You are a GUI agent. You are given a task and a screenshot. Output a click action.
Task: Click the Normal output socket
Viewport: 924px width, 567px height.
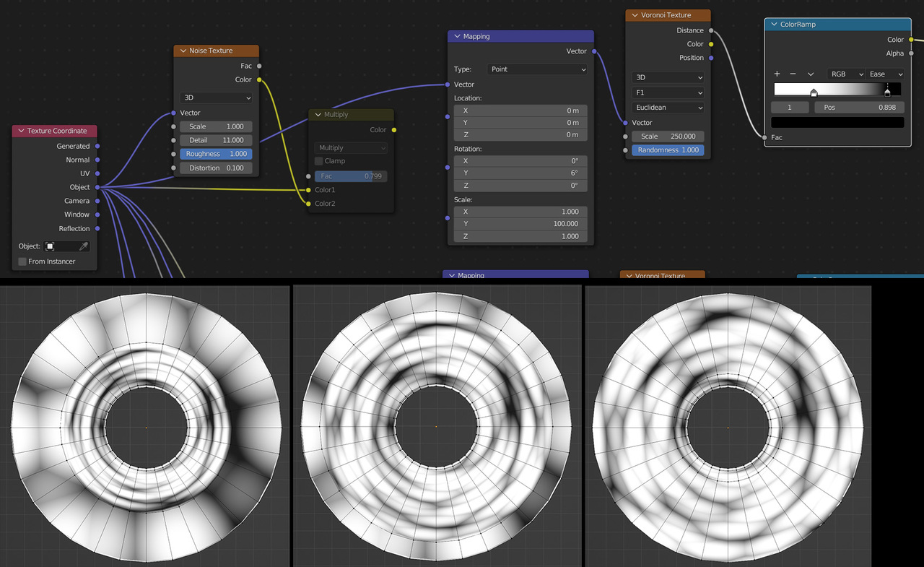(x=97, y=160)
